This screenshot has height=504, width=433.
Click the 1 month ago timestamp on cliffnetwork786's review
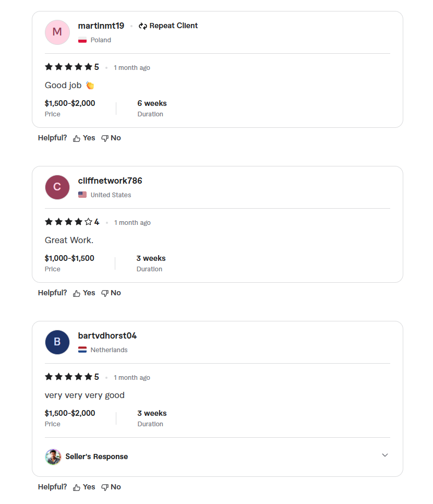[x=132, y=222]
